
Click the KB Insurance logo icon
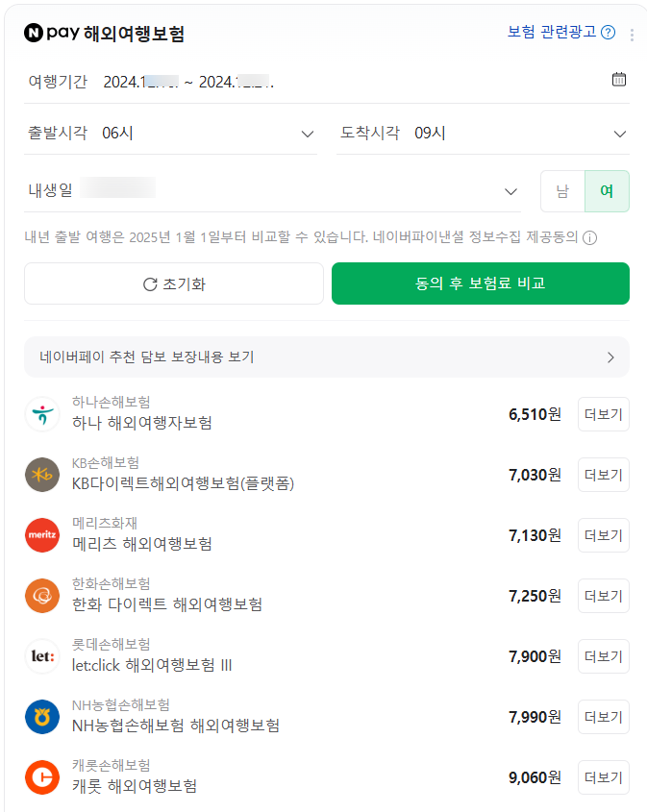point(42,475)
